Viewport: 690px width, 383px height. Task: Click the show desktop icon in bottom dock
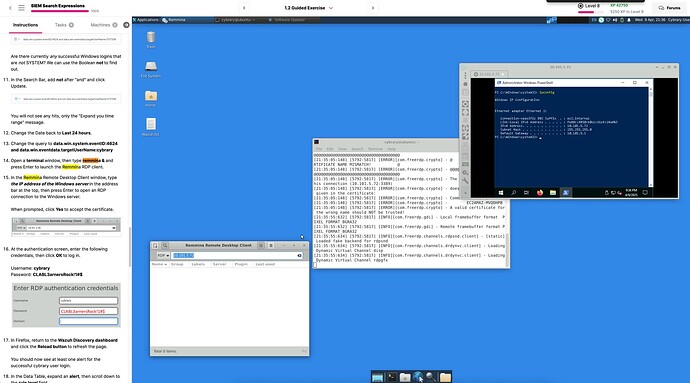tap(378, 377)
